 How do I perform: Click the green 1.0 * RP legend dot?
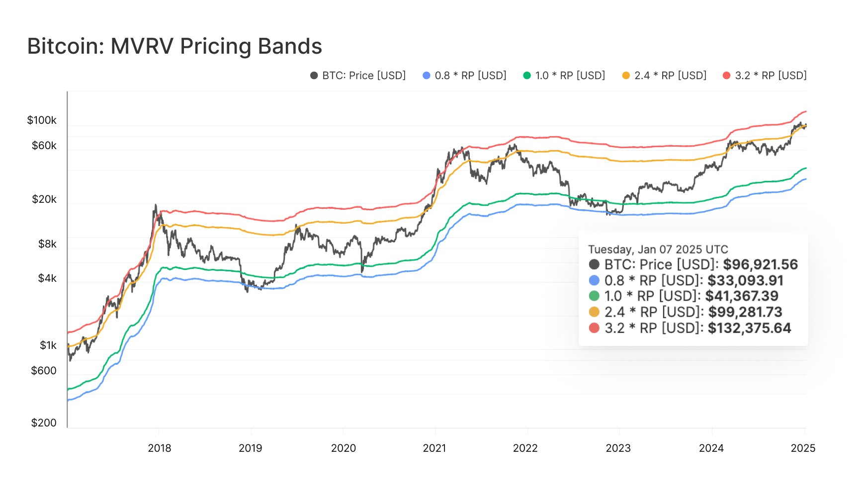(527, 76)
